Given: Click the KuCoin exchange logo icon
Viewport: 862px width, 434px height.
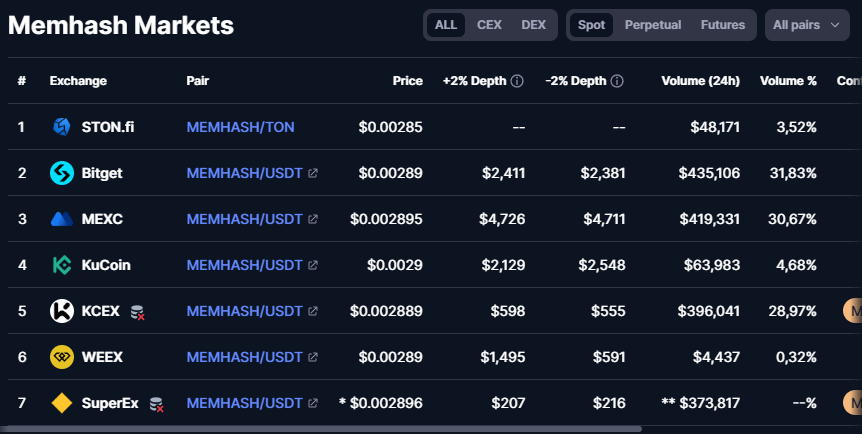Looking at the screenshot, I should [62, 265].
